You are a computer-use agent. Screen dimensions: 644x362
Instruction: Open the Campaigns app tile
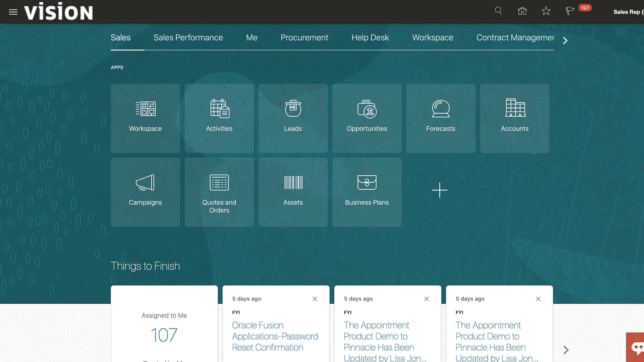(x=145, y=192)
